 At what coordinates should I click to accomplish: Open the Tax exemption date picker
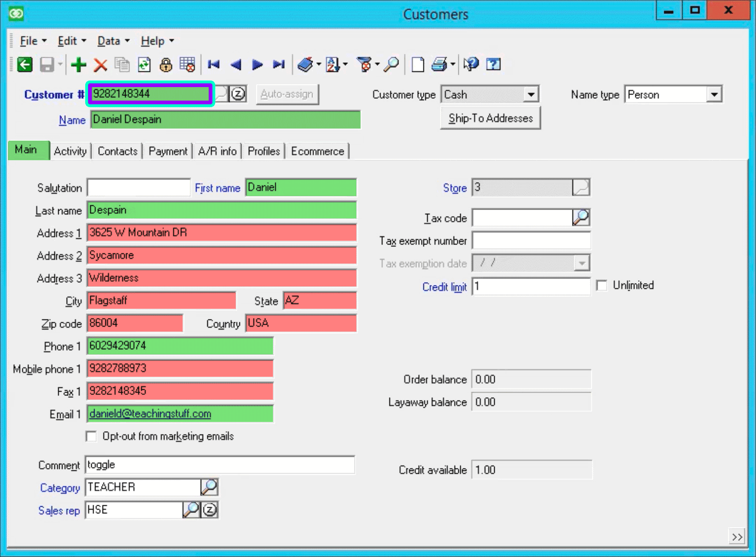[581, 263]
